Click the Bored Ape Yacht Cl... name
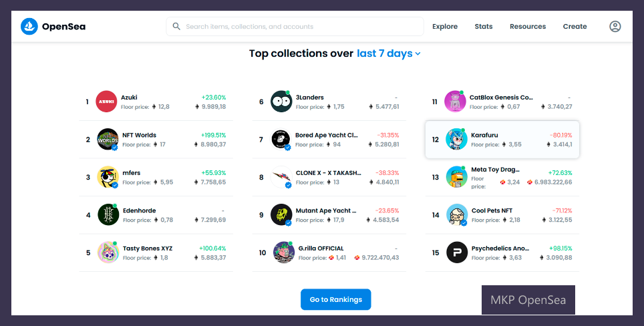This screenshot has width=644, height=326. (x=327, y=135)
